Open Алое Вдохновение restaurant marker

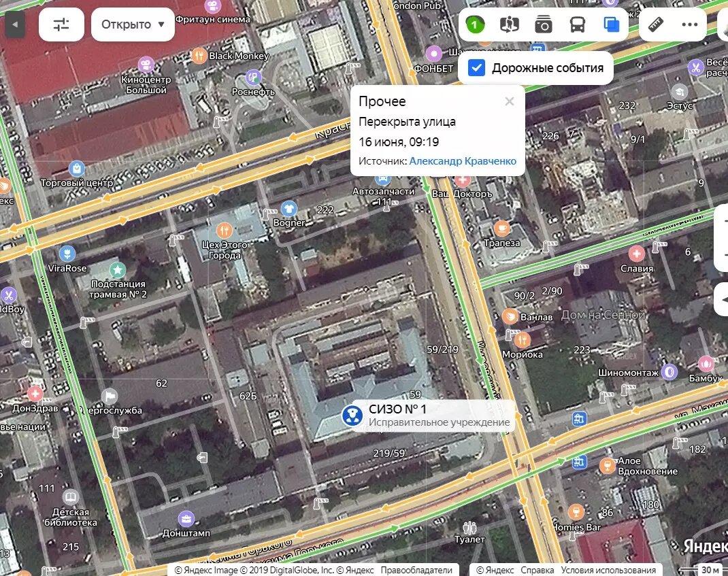[608, 465]
